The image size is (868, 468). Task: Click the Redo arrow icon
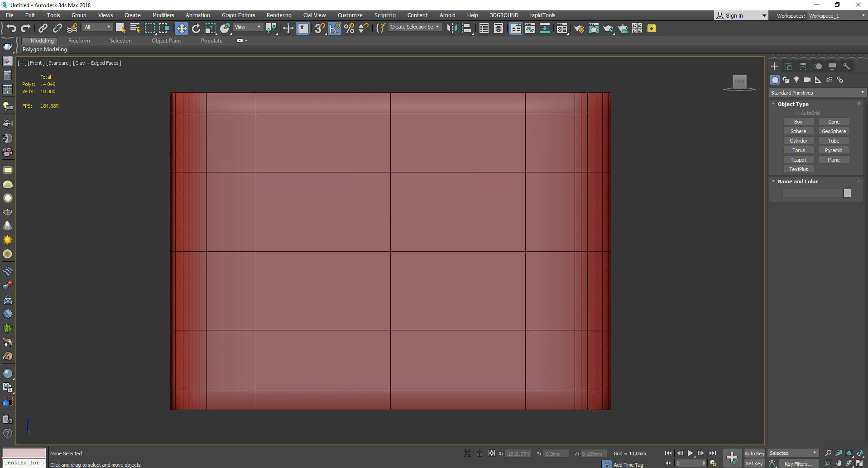tap(26, 29)
